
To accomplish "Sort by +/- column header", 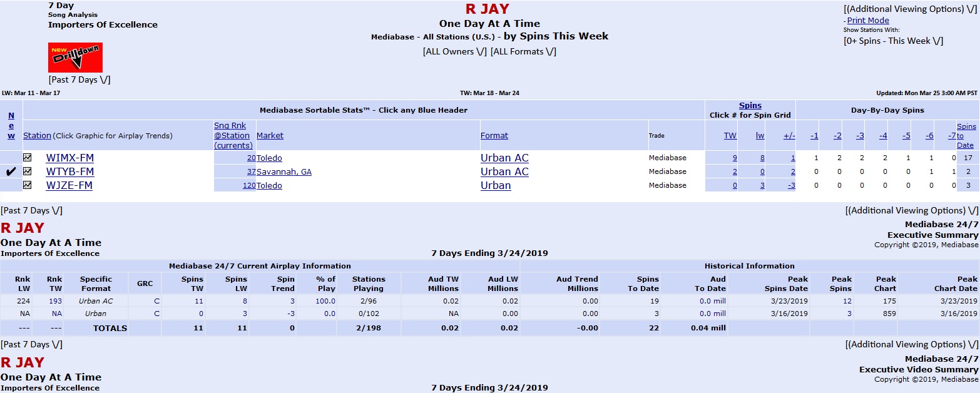I will 789,136.
